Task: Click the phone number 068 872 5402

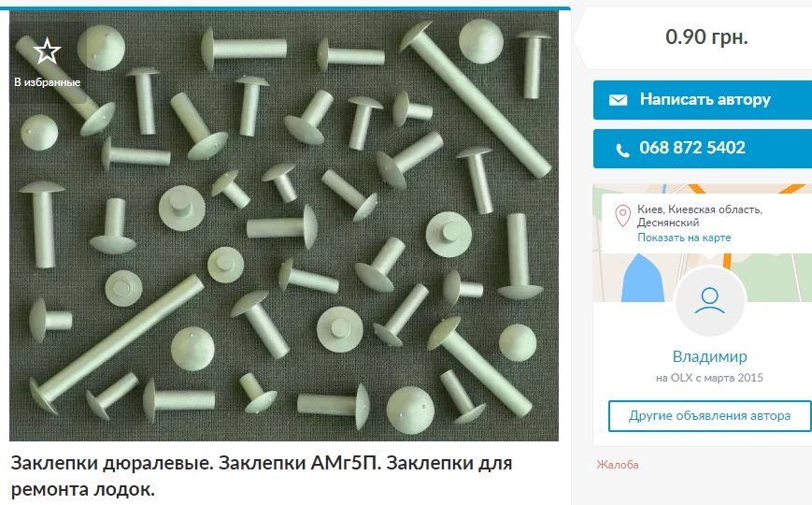Action: 691,148
